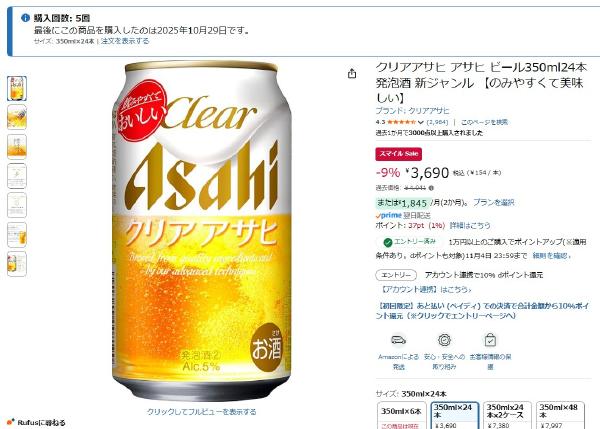Select the second product thumbnail image
Viewport: 600px width, 429px height.
pos(17,117)
